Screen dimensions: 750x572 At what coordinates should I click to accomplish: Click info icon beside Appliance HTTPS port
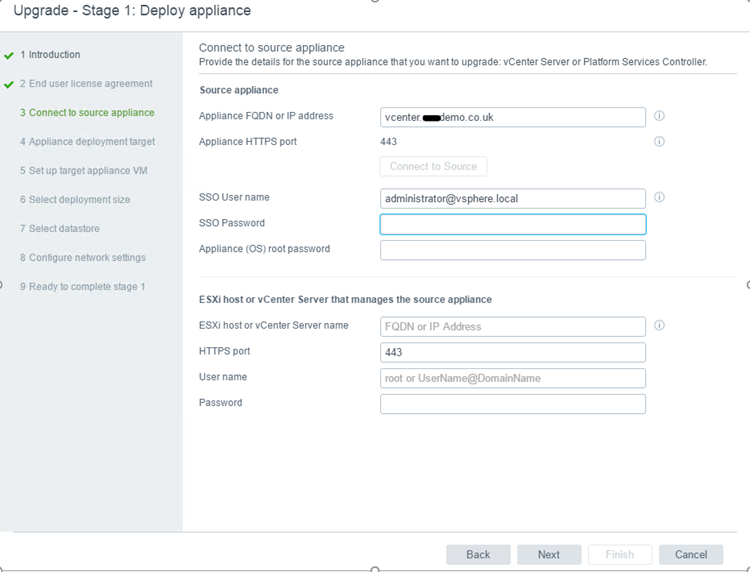[x=659, y=142]
